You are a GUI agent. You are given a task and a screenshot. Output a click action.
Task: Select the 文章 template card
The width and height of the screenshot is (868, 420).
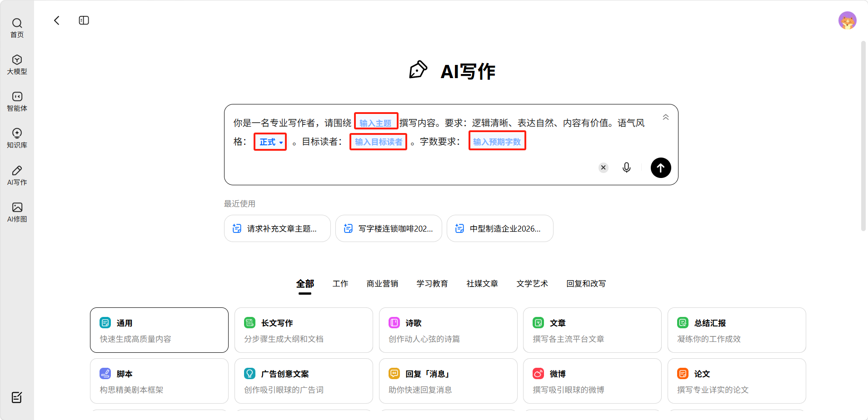point(592,330)
